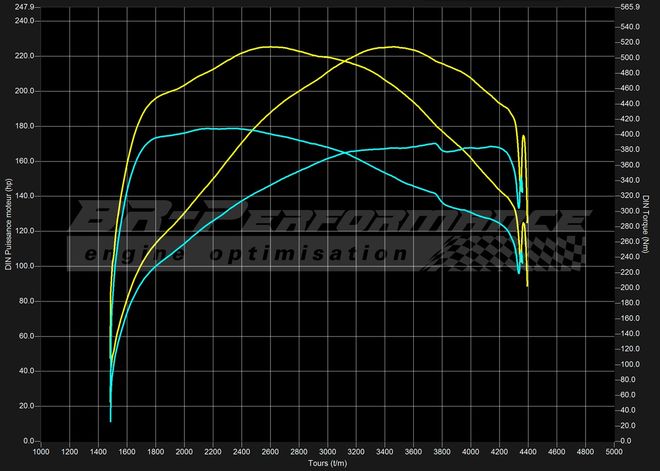
Task: Click the 4400 rpm tick label
Action: tap(527, 452)
